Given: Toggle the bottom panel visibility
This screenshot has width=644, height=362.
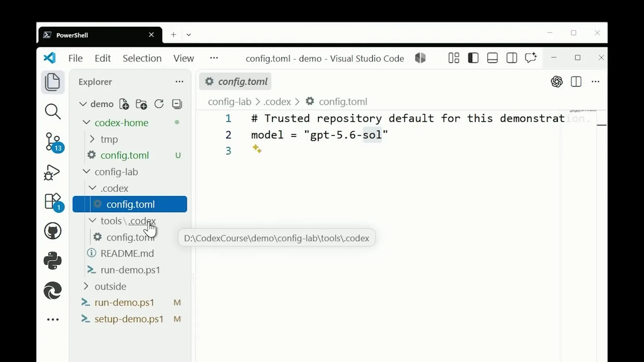Looking at the screenshot, I should tap(492, 58).
